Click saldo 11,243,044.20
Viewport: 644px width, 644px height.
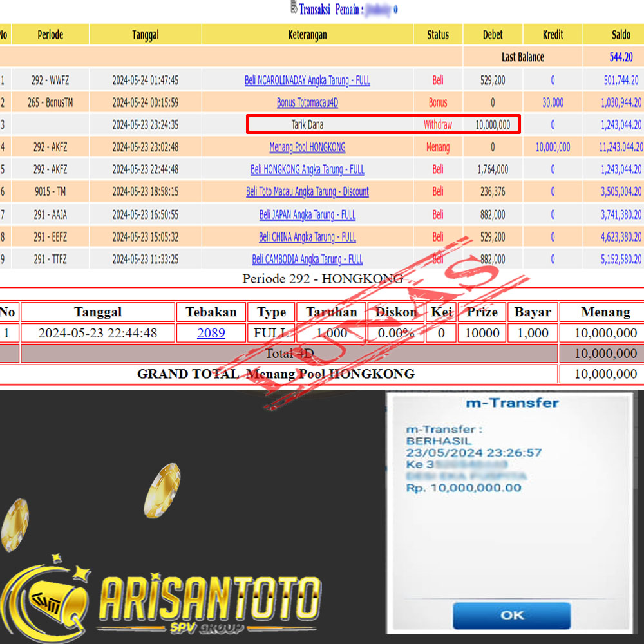click(x=621, y=147)
